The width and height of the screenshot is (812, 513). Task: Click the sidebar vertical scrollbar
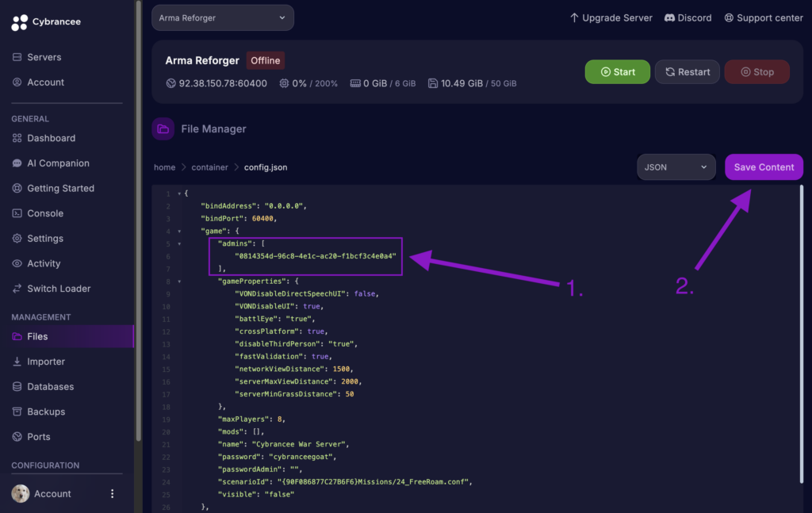coord(138,220)
